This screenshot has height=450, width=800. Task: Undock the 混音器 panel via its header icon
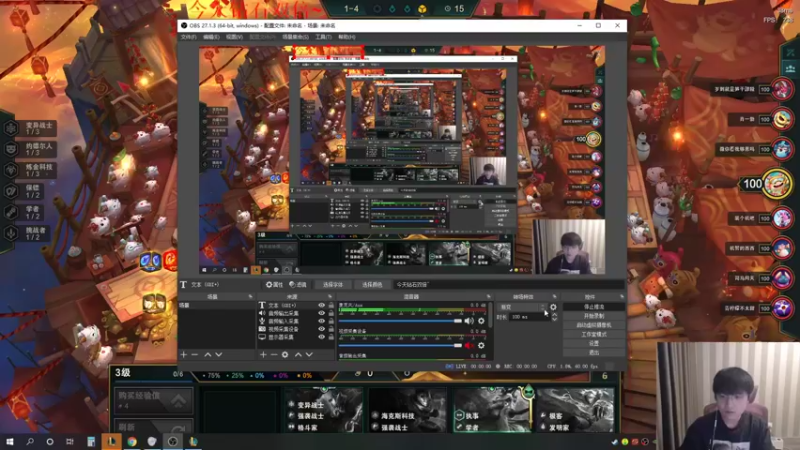[x=489, y=296]
